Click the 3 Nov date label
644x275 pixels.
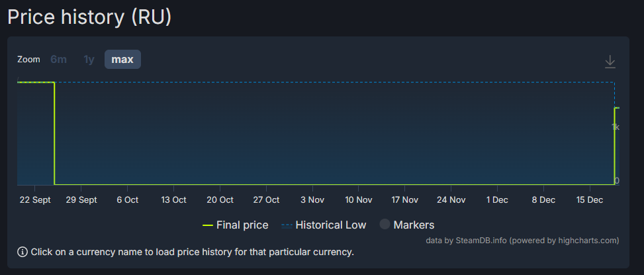(312, 199)
